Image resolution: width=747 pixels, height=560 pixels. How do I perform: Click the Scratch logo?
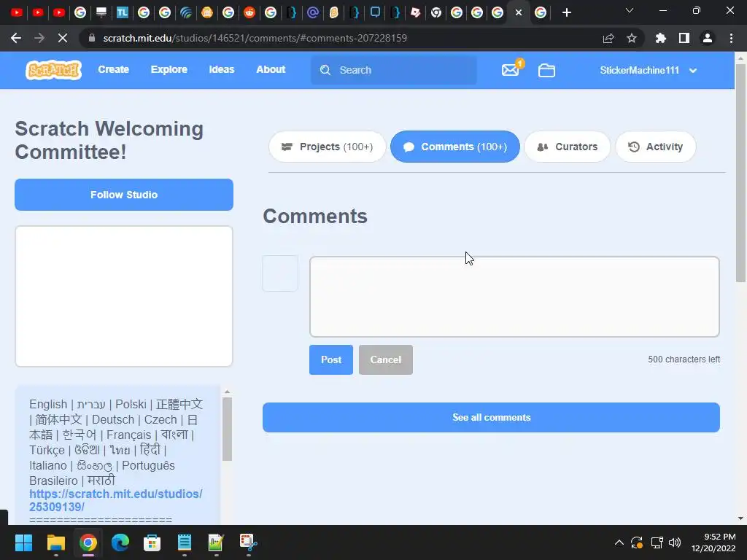(x=53, y=70)
